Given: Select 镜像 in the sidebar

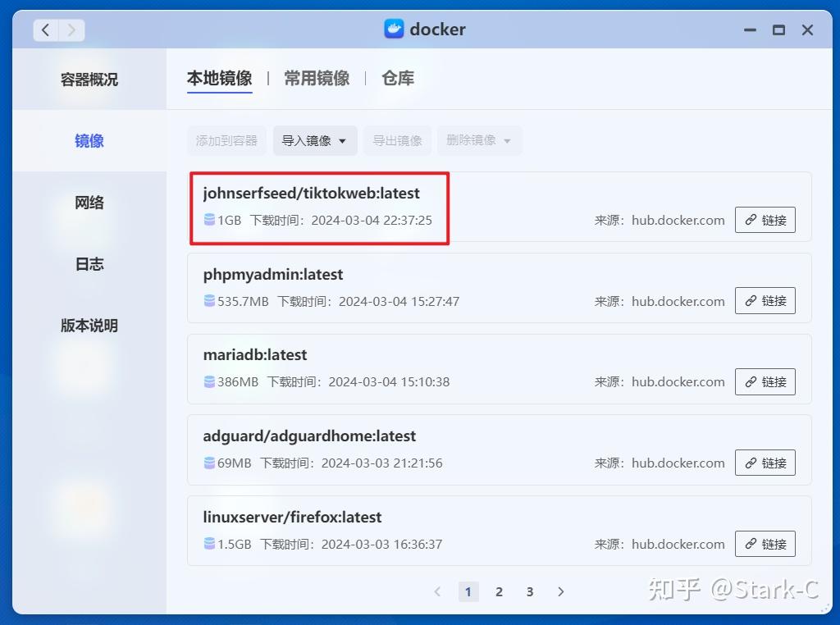Looking at the screenshot, I should tap(89, 141).
